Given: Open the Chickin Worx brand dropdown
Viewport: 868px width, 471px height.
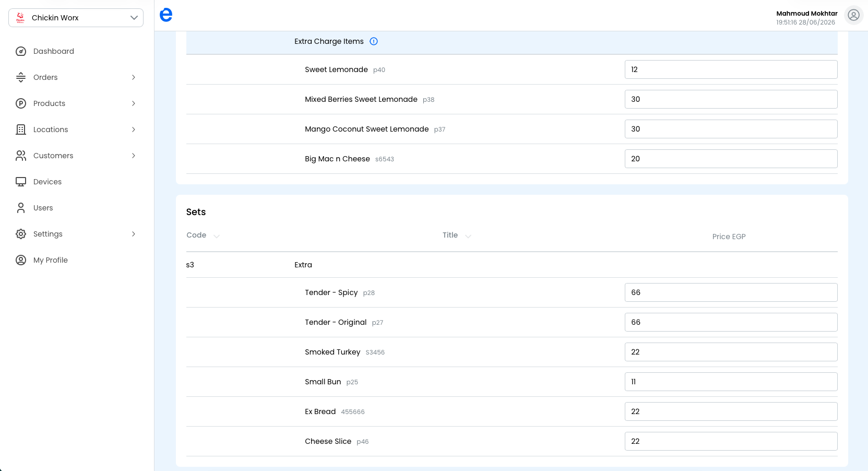Looking at the screenshot, I should point(76,18).
